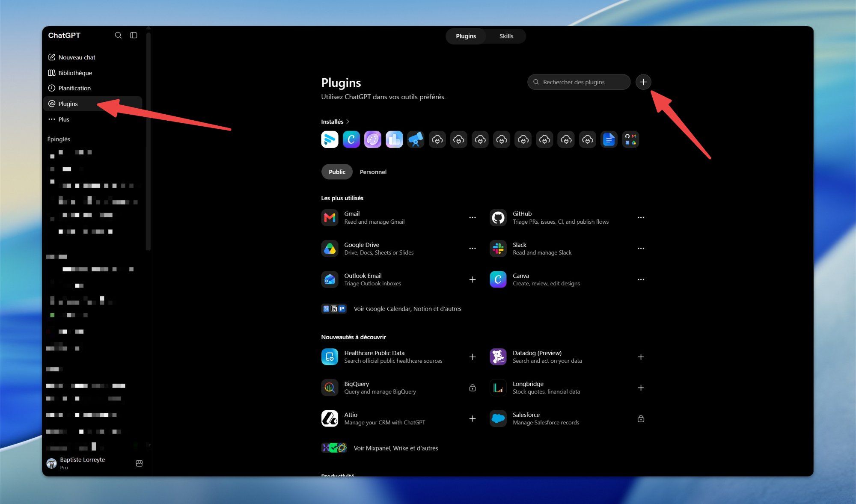The width and height of the screenshot is (856, 504).
Task: Switch to the Skills tab
Action: pos(506,36)
